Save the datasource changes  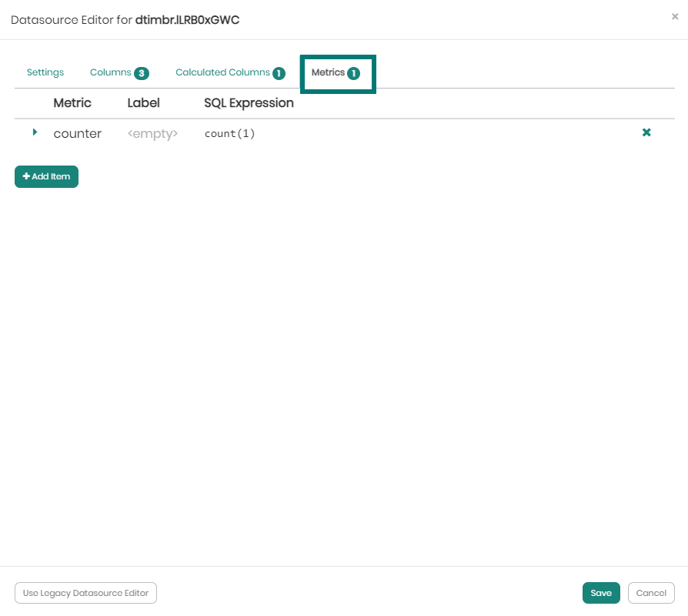(601, 592)
